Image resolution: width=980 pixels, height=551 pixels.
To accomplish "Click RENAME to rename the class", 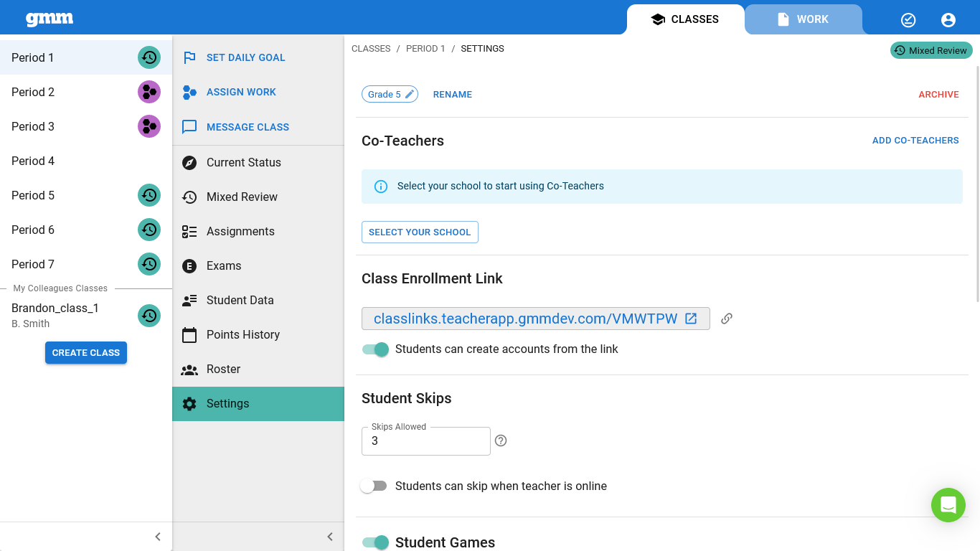I will click(x=453, y=95).
